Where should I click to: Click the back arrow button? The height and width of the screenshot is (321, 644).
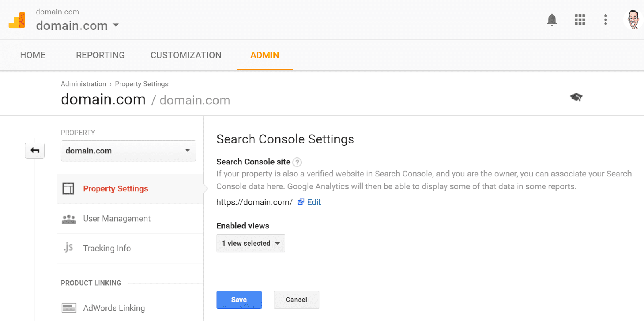pos(35,151)
